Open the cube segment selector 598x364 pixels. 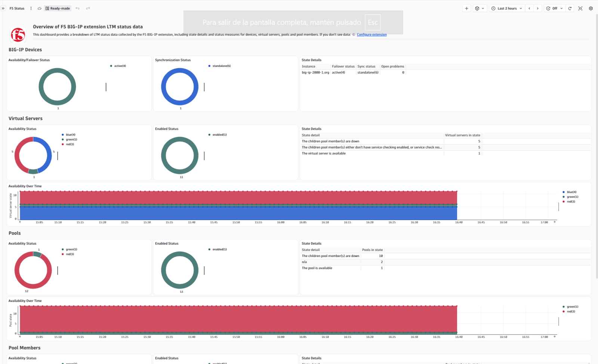(x=479, y=8)
